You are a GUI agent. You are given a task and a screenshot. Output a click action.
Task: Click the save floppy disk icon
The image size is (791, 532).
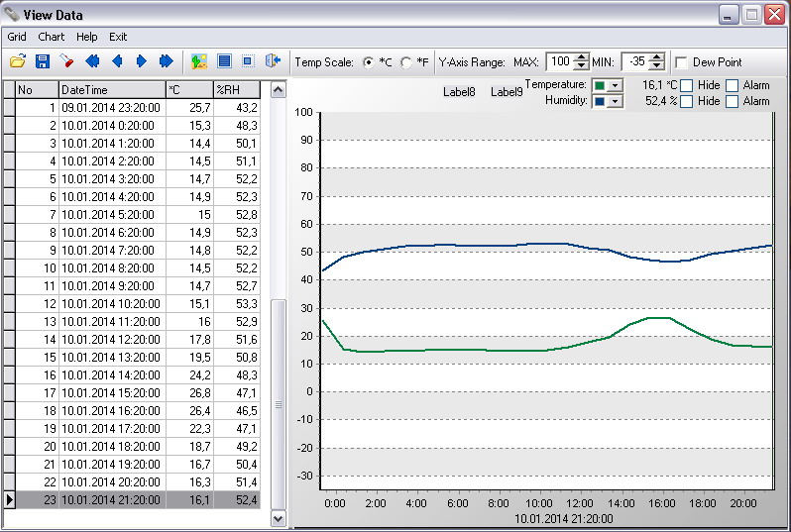(x=43, y=61)
